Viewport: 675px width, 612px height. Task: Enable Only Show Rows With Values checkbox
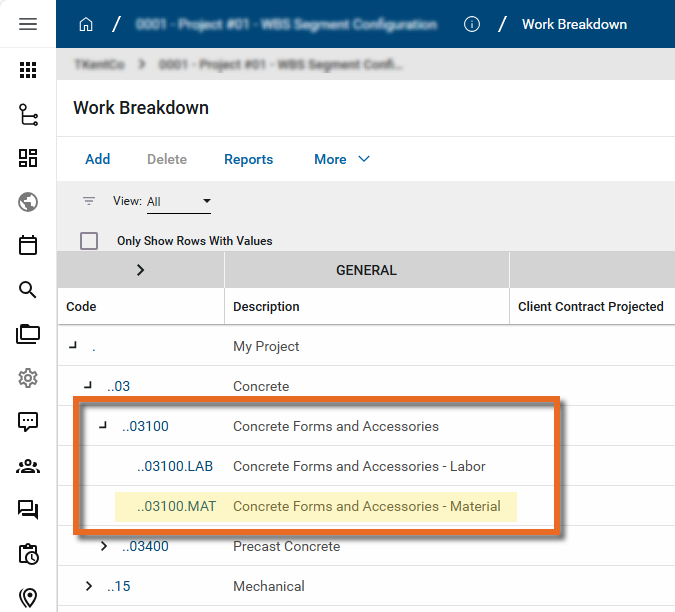coord(89,241)
